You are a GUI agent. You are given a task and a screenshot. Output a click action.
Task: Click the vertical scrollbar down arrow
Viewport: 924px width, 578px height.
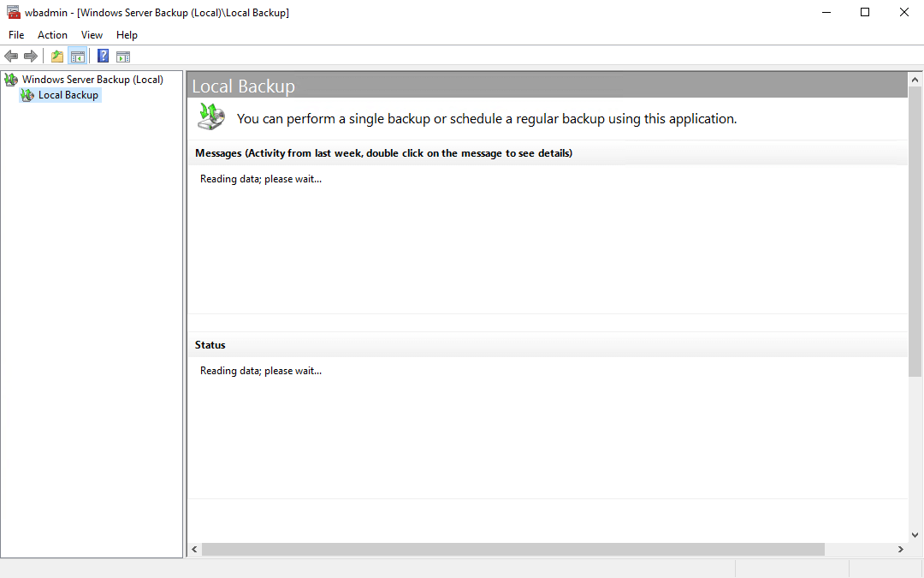pos(915,535)
